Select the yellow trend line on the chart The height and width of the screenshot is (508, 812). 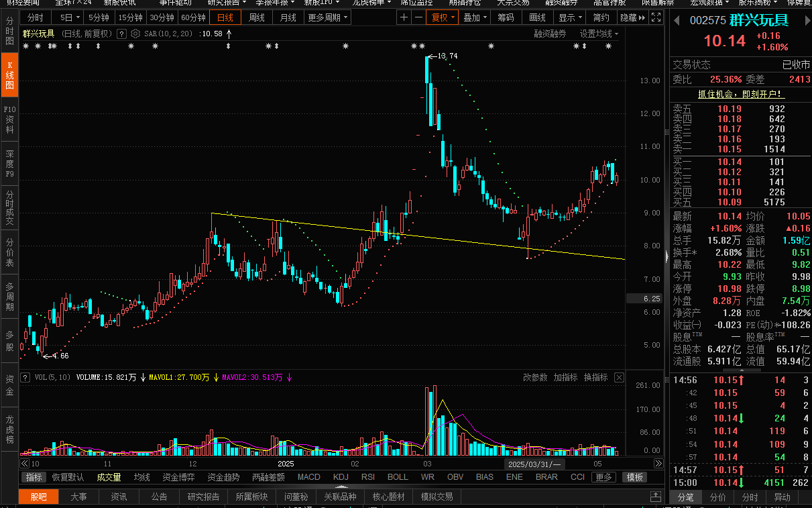click(418, 236)
